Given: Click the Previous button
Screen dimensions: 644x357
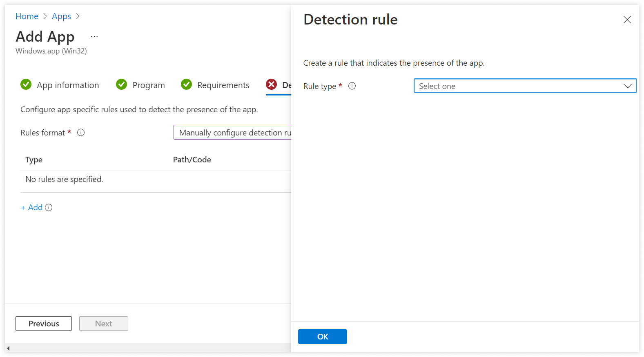Looking at the screenshot, I should tap(44, 324).
